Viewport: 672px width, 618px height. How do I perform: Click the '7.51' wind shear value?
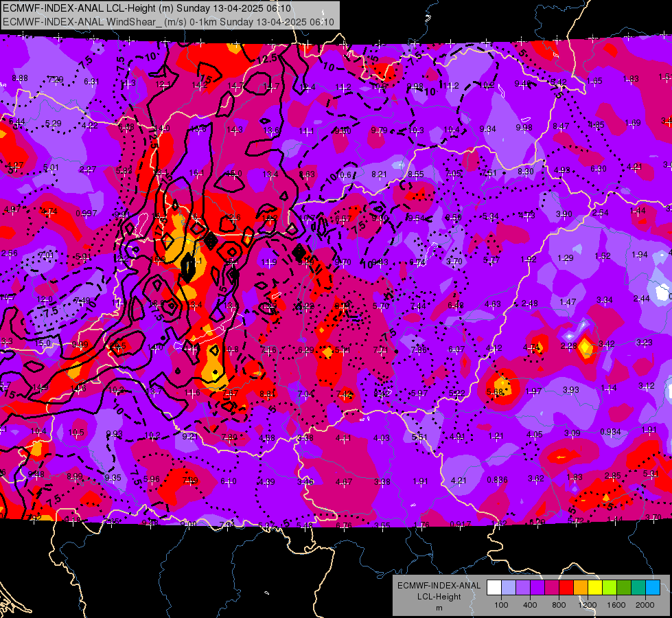coord(489,173)
